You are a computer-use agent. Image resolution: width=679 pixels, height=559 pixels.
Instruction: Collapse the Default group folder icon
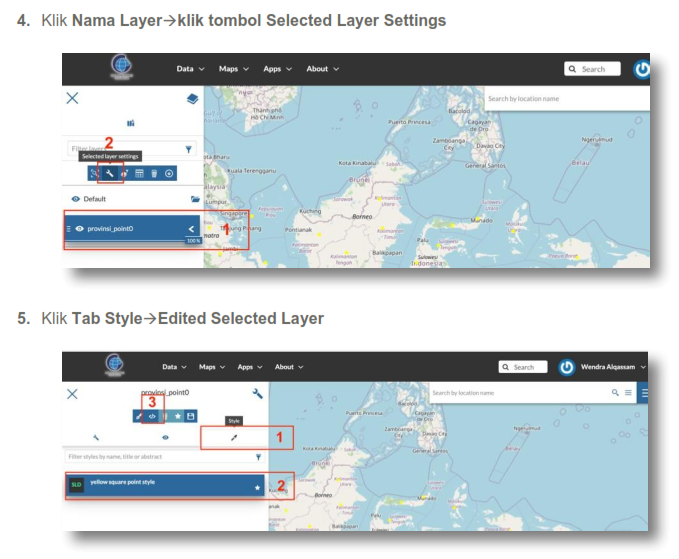194,199
